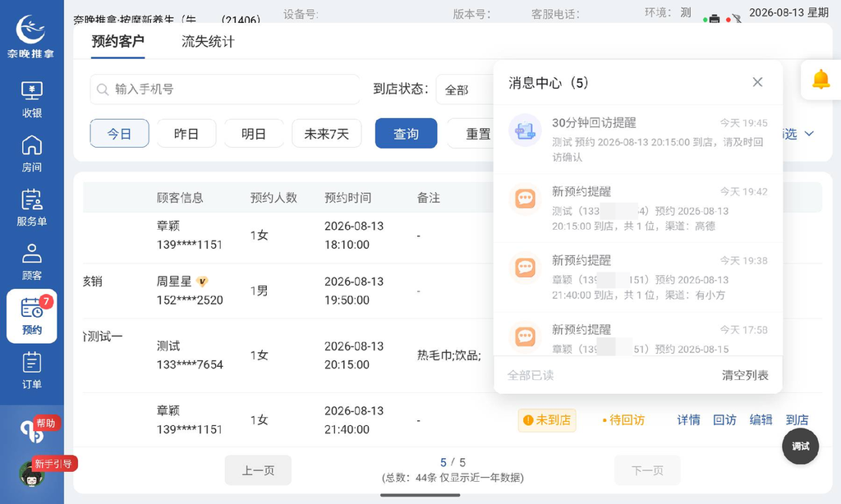Viewport: 841px width, 504px height.
Task: Click the 待回访 status label
Action: (623, 419)
